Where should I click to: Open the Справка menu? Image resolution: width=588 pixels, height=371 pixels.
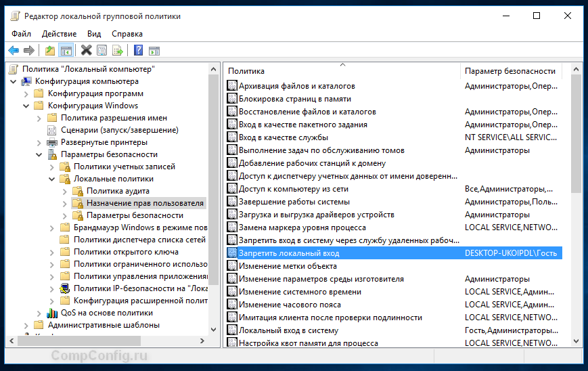(127, 34)
